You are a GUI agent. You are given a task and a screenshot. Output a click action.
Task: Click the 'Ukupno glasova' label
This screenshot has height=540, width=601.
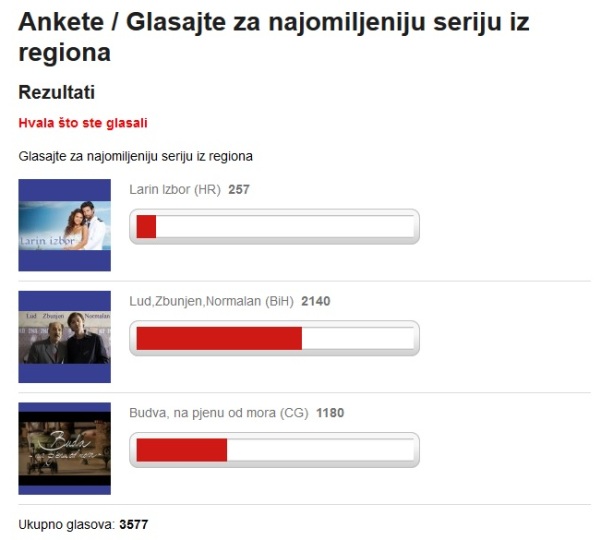click(66, 524)
